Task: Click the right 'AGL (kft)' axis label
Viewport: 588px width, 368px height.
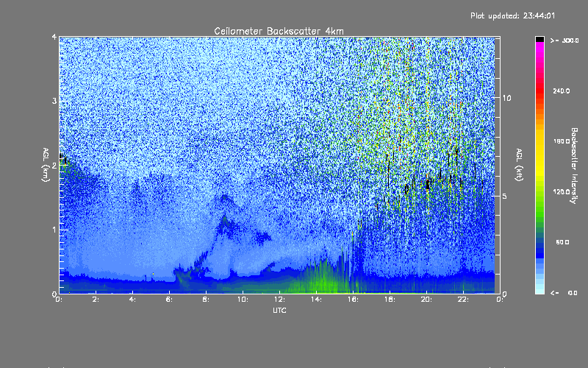Action: tap(519, 165)
